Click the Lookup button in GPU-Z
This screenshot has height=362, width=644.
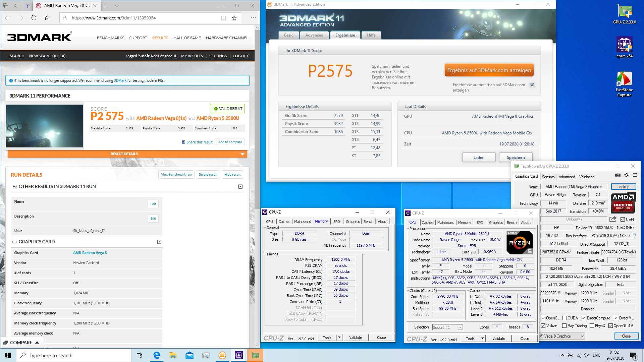pos(623,187)
